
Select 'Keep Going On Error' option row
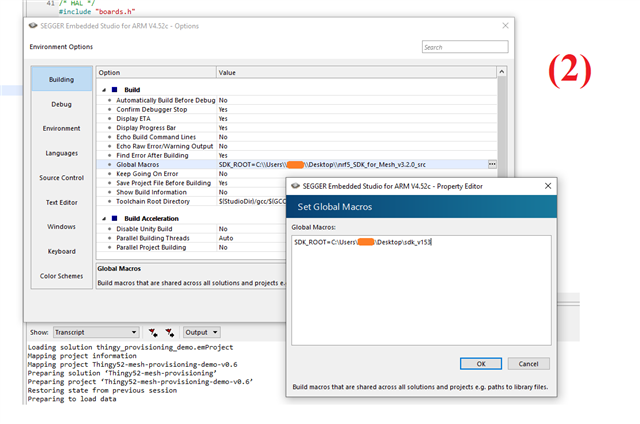pos(191,174)
